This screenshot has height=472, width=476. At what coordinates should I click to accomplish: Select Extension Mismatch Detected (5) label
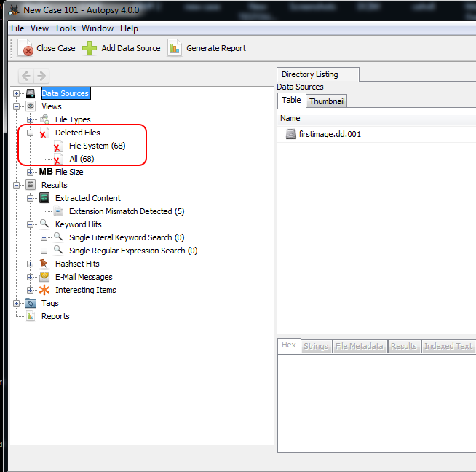point(127,211)
